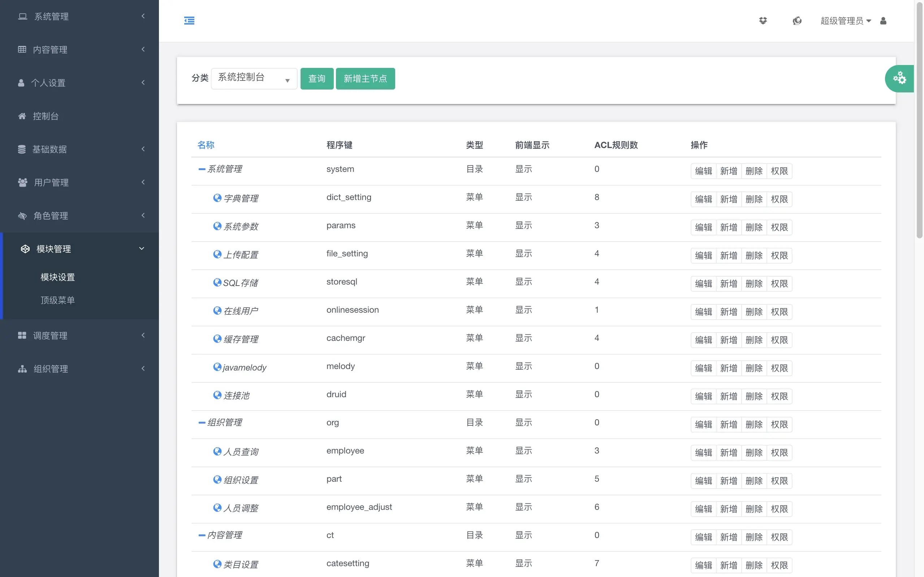
Task: Expand the 角色管理 sidebar chevron
Action: [143, 215]
